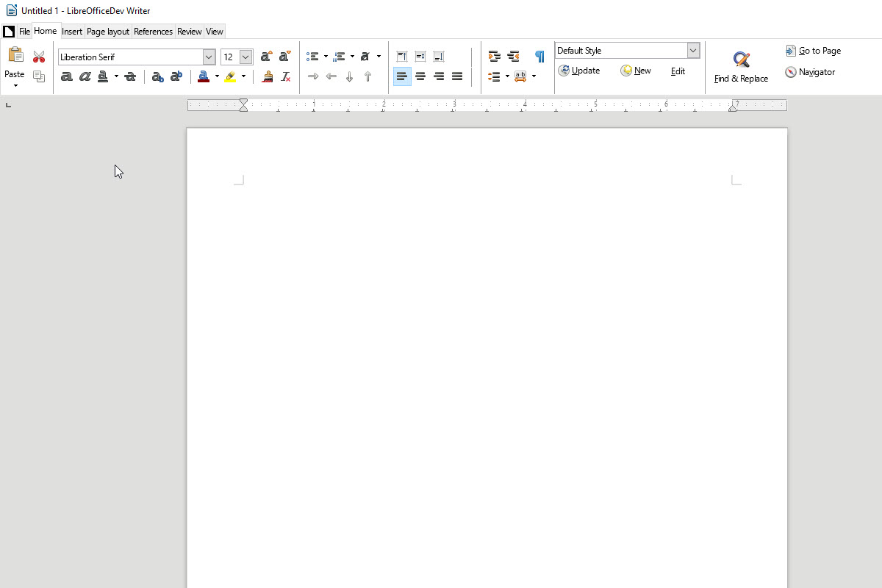Click the Update style button
This screenshot has height=588, width=882.
[x=581, y=71]
